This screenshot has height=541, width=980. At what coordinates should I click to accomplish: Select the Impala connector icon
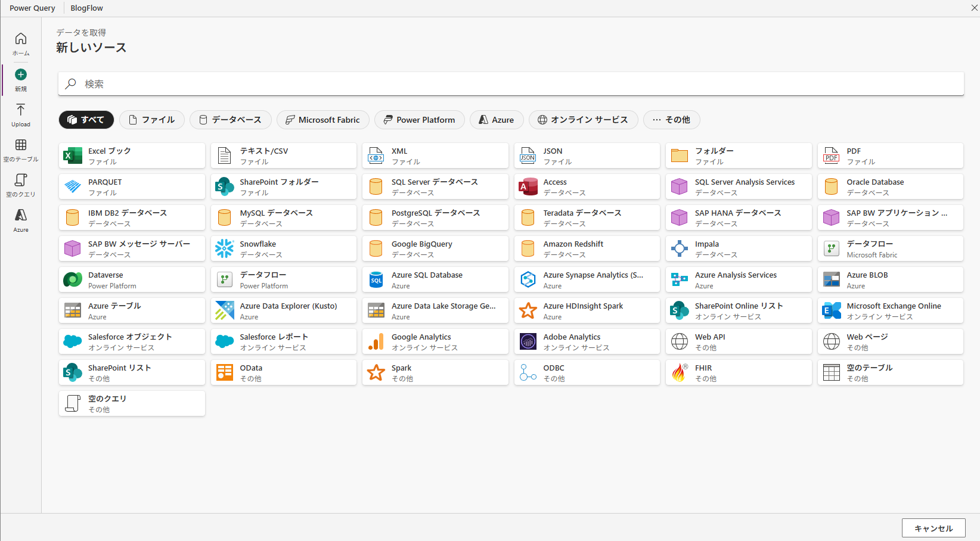coord(680,249)
